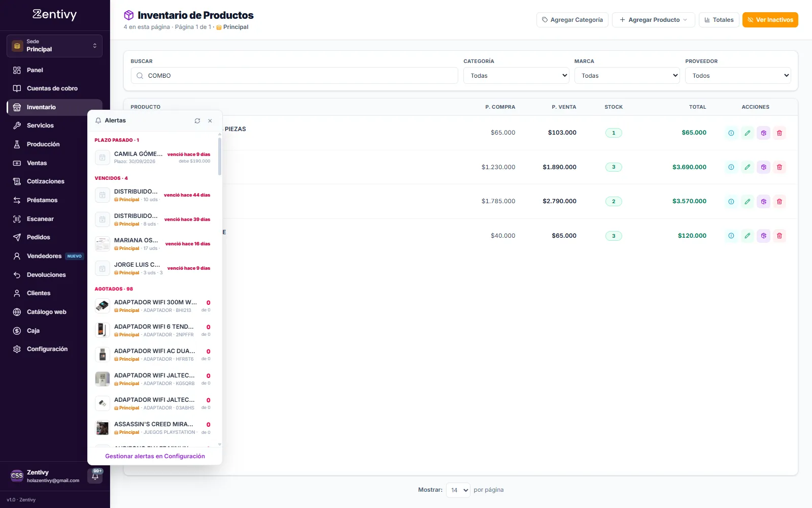Open the Proveedor filter dropdown
The image size is (812, 508).
(738, 76)
